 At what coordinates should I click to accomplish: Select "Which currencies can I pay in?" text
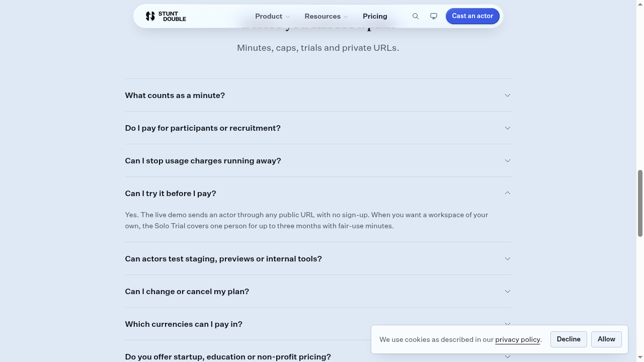pos(184,324)
